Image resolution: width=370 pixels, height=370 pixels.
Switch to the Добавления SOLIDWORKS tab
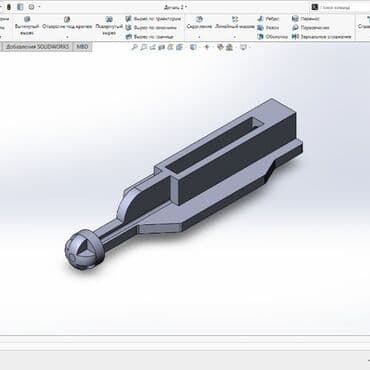tap(37, 47)
